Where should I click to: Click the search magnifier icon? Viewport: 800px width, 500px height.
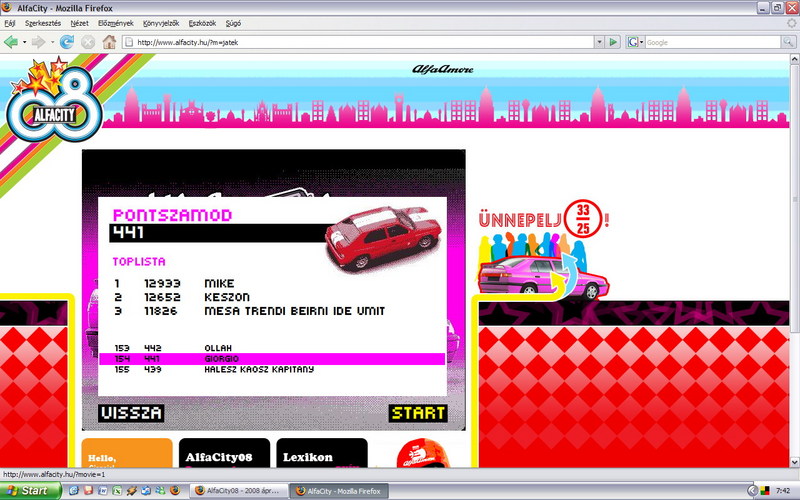pos(788,42)
